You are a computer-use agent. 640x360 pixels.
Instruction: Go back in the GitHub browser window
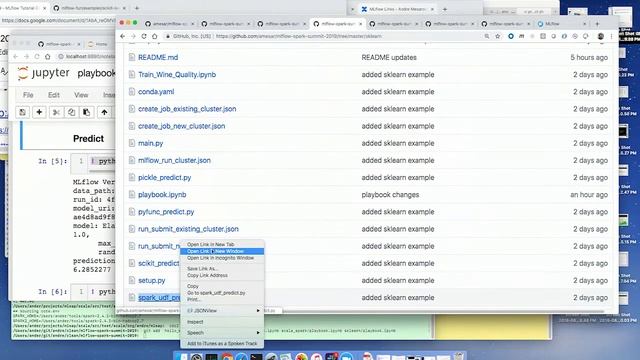pos(123,36)
